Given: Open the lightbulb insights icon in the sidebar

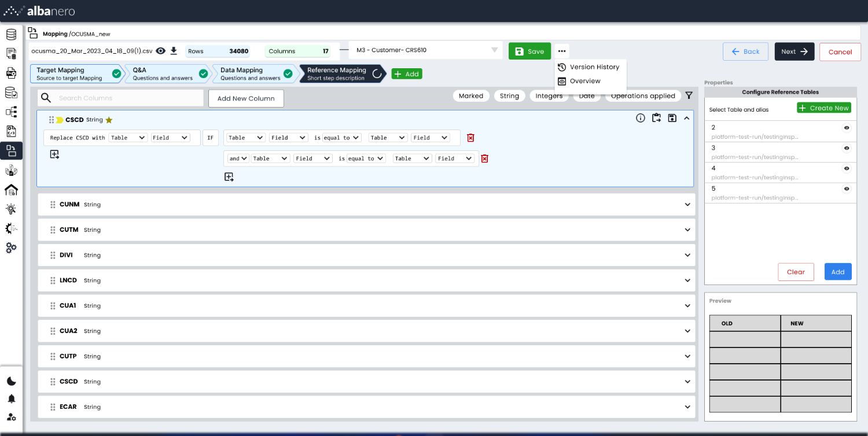Looking at the screenshot, I should (x=11, y=209).
